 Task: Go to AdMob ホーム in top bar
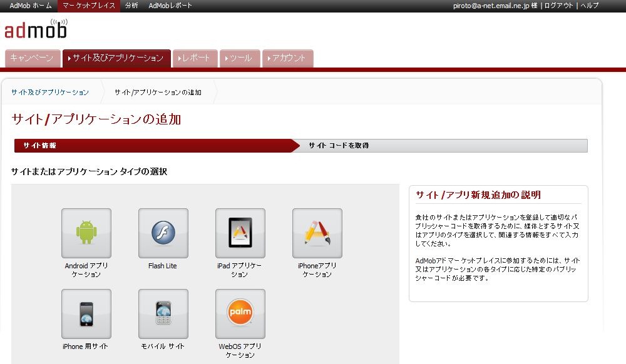point(31,6)
